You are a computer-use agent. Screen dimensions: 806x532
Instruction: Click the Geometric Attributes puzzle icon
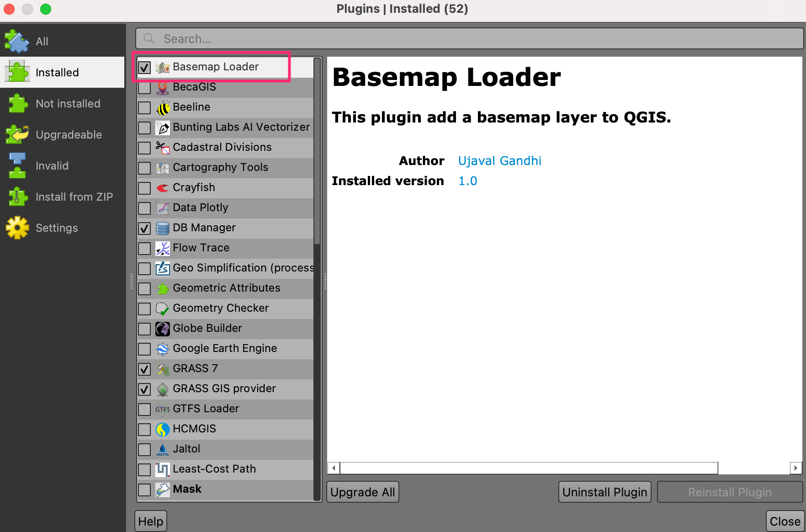coord(163,288)
